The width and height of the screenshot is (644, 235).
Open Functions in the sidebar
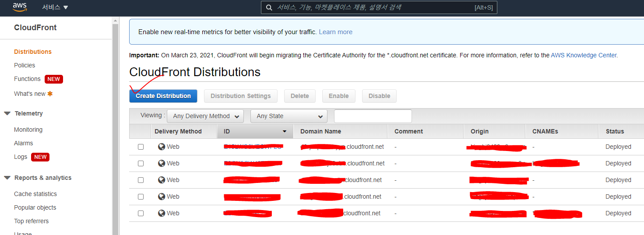point(27,79)
